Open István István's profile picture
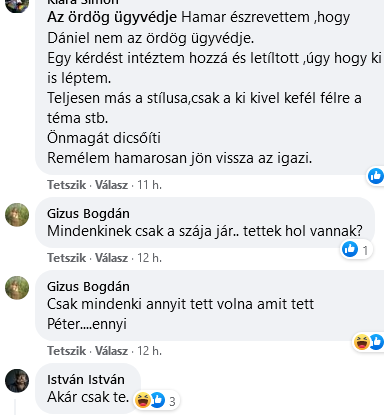Viewport: 384px width, 415px height. [x=17, y=381]
